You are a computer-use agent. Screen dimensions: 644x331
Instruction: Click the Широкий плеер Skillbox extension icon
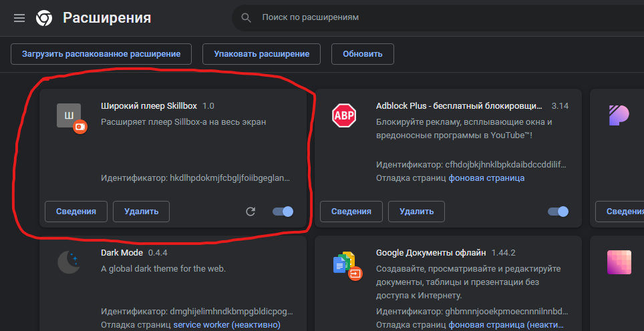[69, 115]
